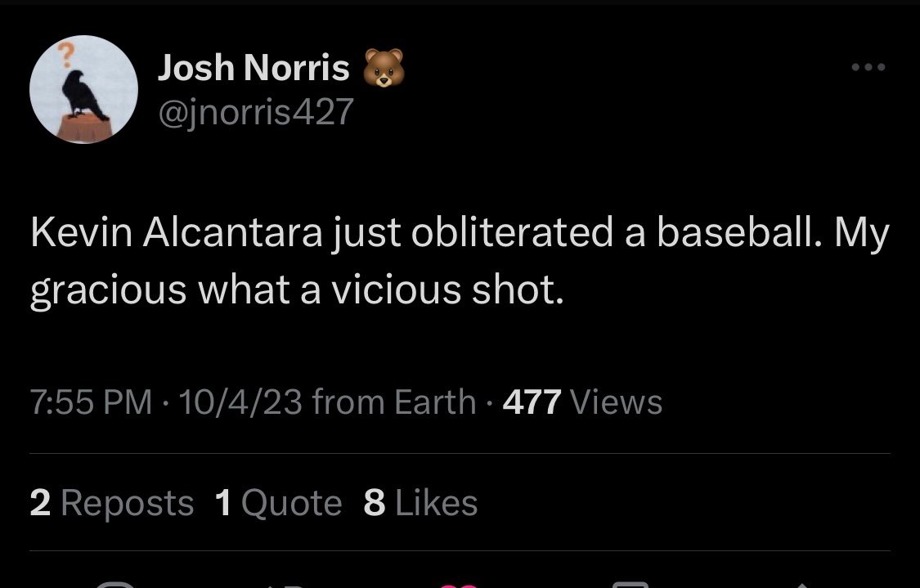View the 1 Quote post

point(278,502)
